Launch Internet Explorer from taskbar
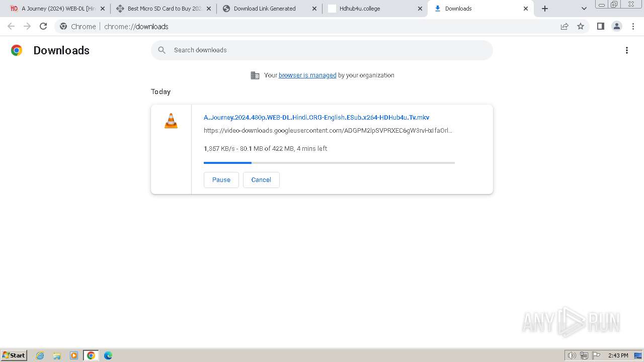644x362 pixels. coord(40,355)
